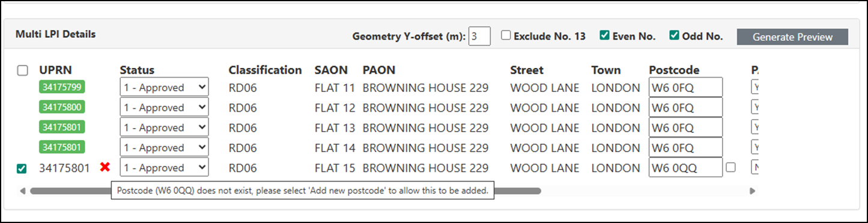
Task: Click UPRN badge 34175800
Action: (62, 107)
